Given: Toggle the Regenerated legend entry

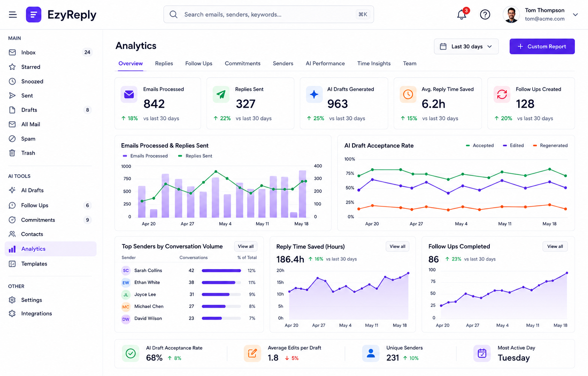Looking at the screenshot, I should click(550, 145).
